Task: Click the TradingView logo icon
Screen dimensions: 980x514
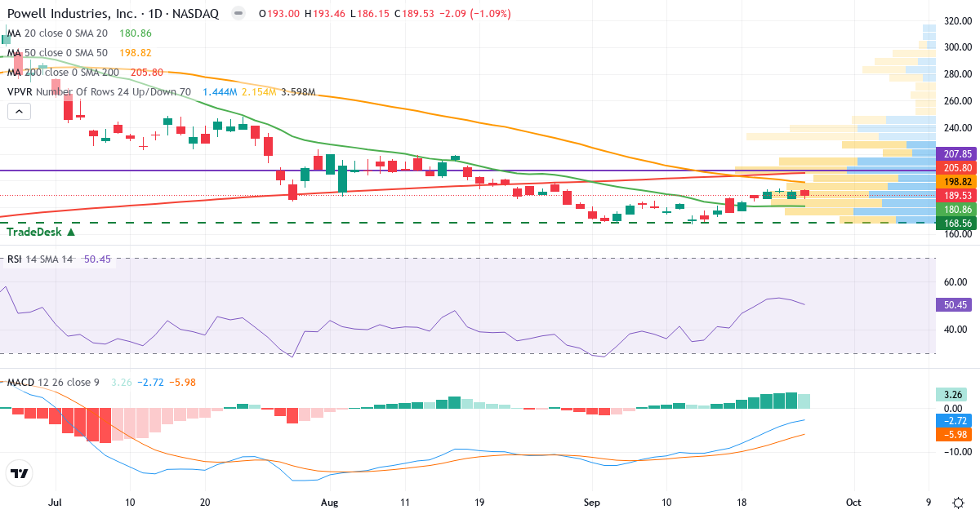Action: [20, 473]
